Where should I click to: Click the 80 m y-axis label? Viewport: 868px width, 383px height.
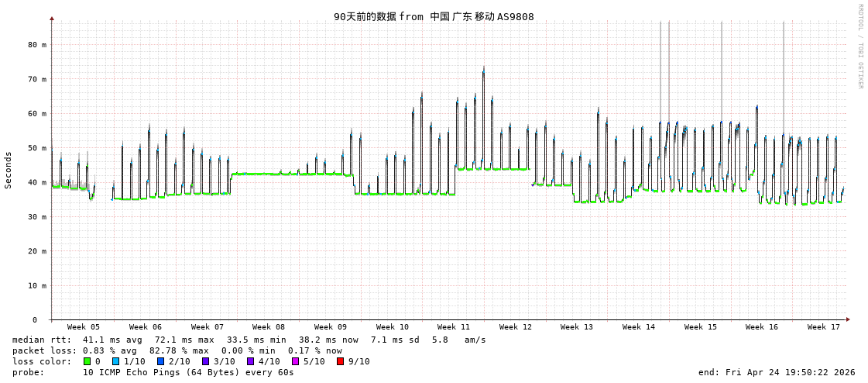coord(37,45)
